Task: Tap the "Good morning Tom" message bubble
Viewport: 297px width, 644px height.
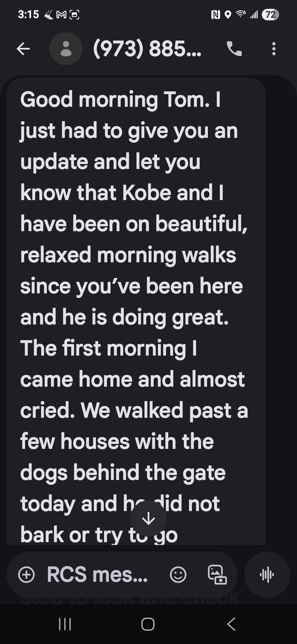Action: coord(136,303)
